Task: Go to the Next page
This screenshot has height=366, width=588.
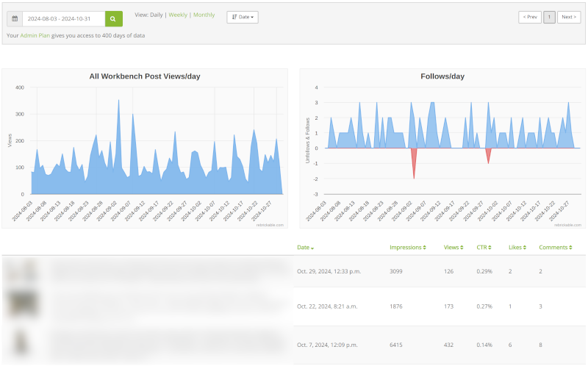Action: (568, 17)
